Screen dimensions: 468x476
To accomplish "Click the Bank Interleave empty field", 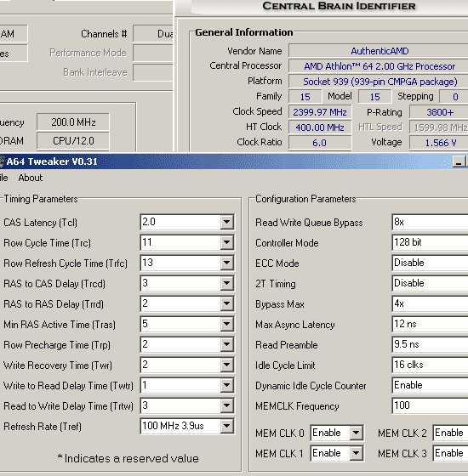I will click(153, 72).
